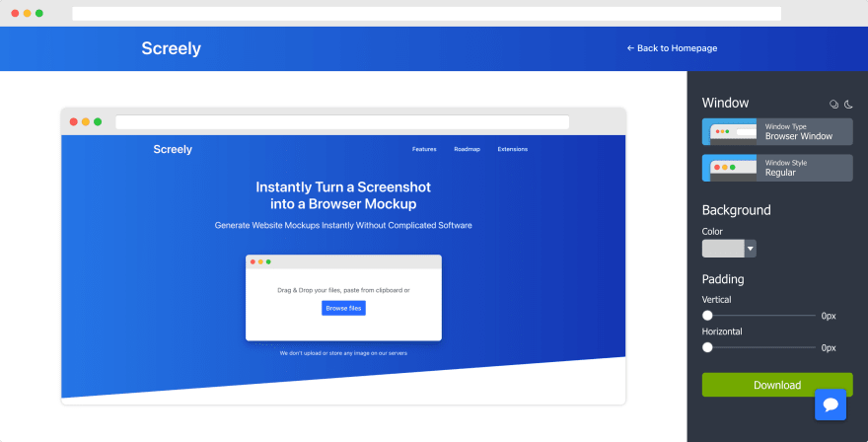
Task: Click the mockup preview address bar
Action: click(x=342, y=122)
